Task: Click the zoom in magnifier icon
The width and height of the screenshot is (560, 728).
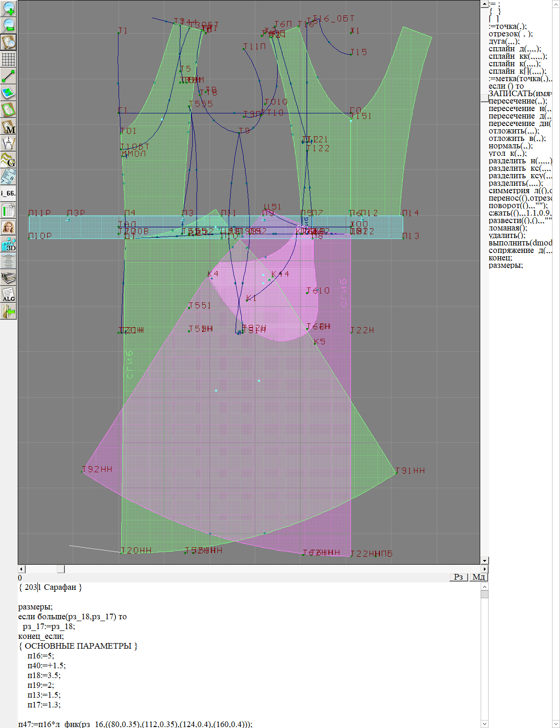Action: pyautogui.click(x=8, y=8)
